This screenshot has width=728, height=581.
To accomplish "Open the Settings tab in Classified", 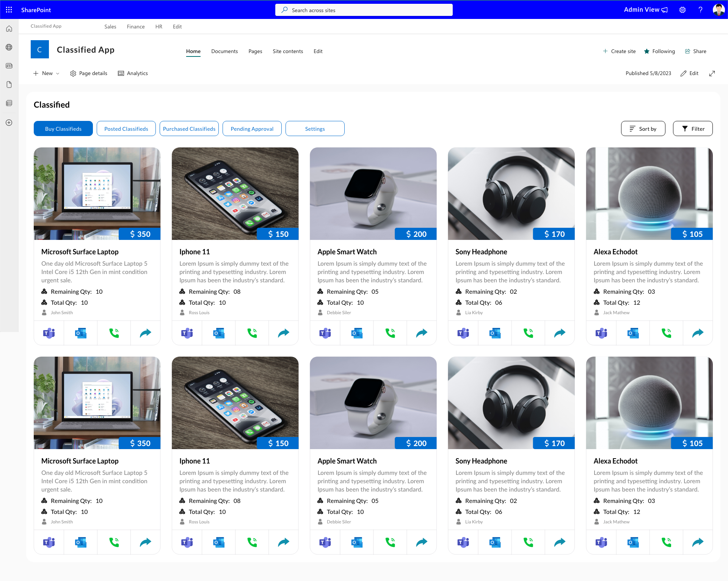I will point(315,128).
